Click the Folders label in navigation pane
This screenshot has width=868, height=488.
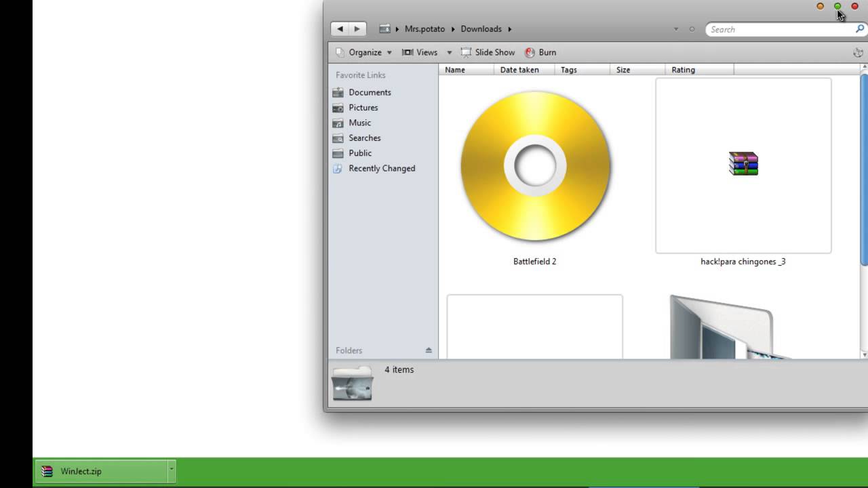tap(349, 350)
